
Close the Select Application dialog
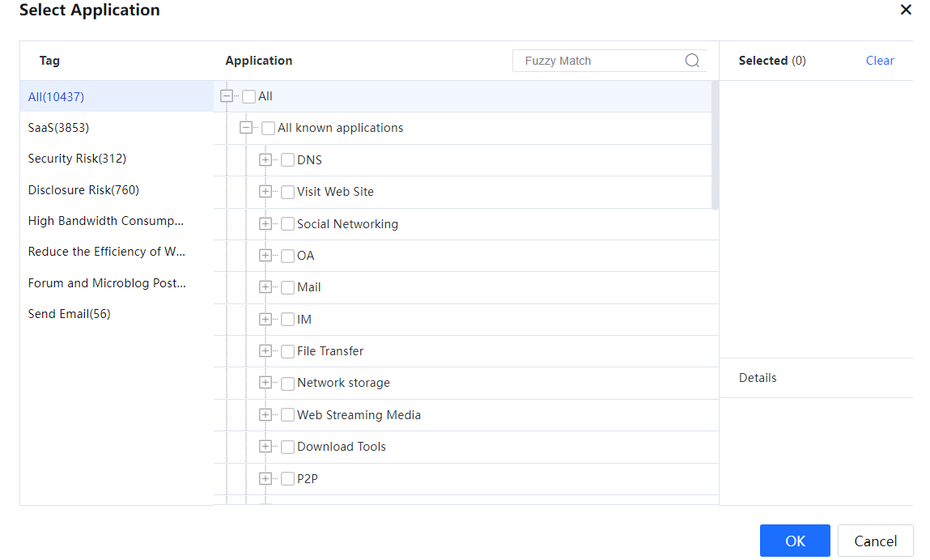click(x=906, y=10)
